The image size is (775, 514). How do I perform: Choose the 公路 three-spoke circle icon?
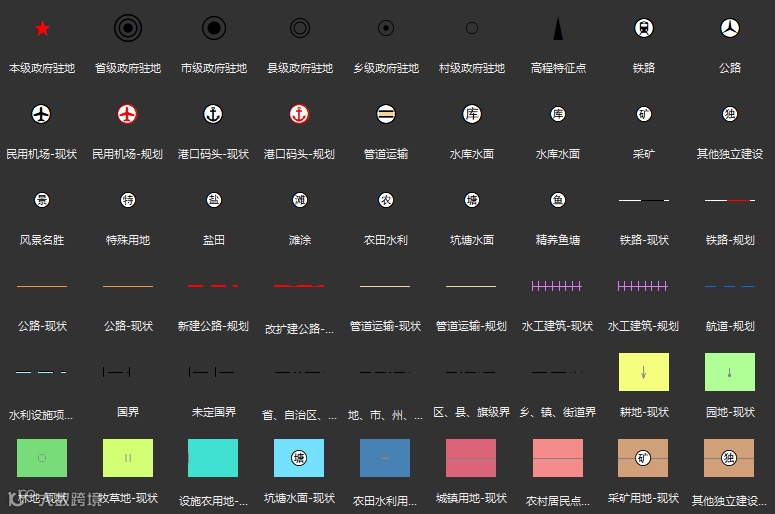click(x=730, y=28)
